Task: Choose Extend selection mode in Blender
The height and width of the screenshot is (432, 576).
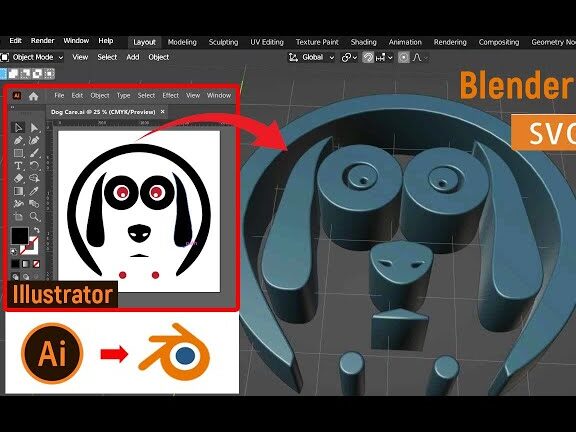Action: [x=14, y=74]
